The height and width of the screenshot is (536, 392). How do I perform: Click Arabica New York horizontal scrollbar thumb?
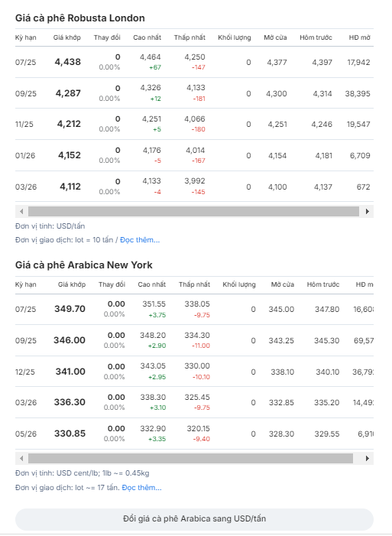coord(190,459)
